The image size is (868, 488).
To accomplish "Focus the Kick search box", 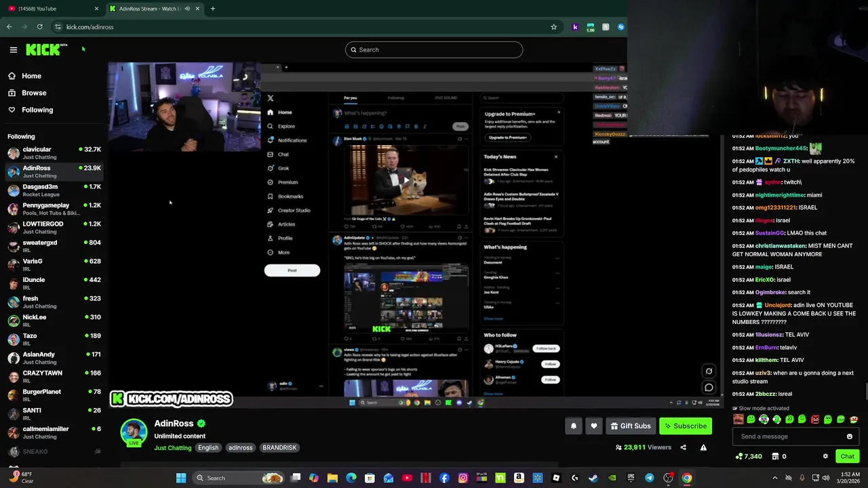I will pos(434,49).
